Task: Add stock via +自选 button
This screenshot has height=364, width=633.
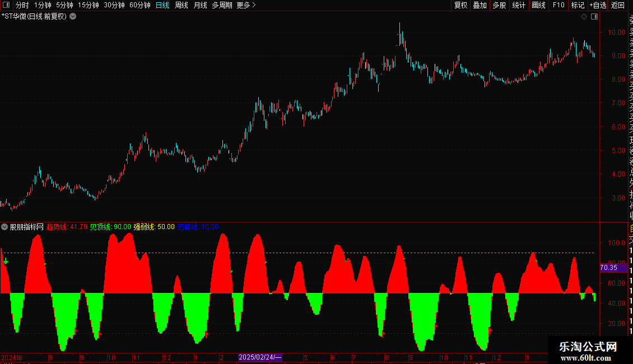Action: [x=598, y=5]
